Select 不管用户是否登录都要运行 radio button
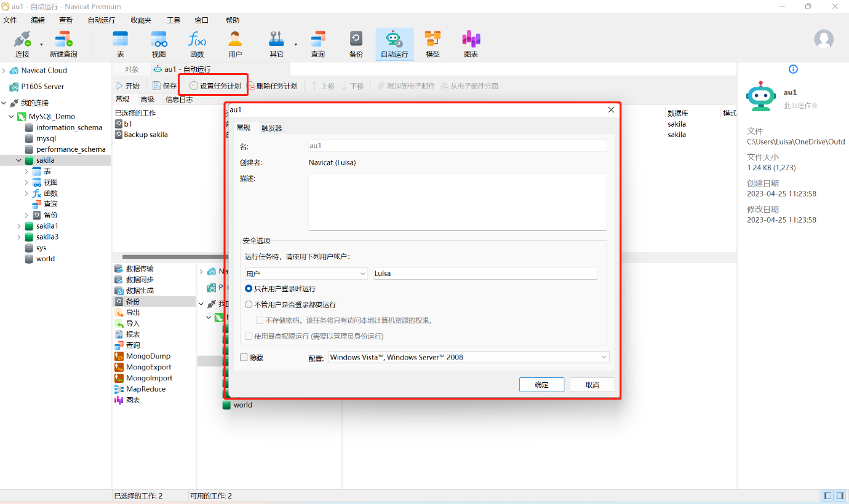This screenshot has height=504, width=849. 249,304
